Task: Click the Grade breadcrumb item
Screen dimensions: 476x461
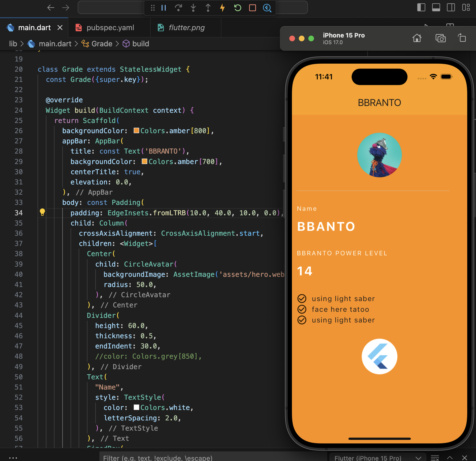Action: 102,44
